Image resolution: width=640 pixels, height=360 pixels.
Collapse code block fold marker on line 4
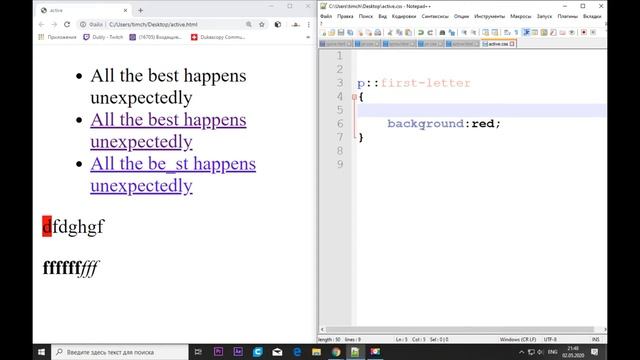(x=354, y=97)
